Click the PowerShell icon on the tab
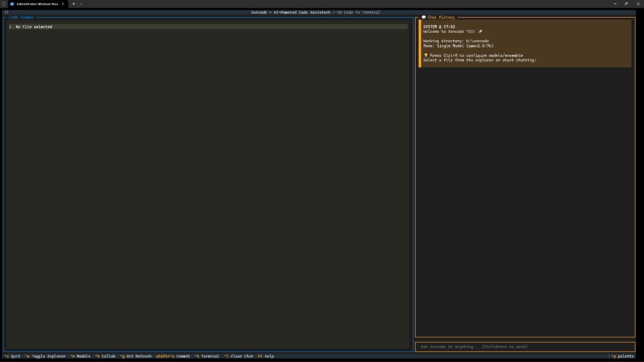The height and width of the screenshot is (362, 644). (x=12, y=4)
